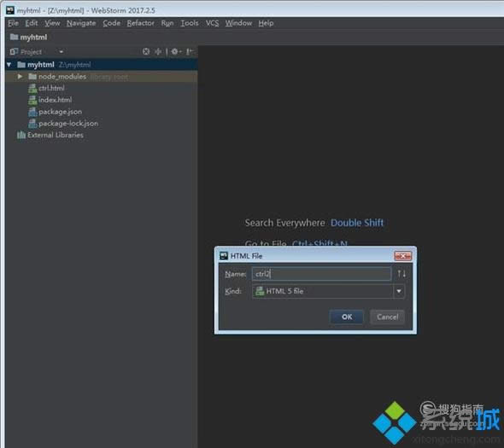Select the myhtml root folder
The image size is (504, 448).
tap(102, 65)
